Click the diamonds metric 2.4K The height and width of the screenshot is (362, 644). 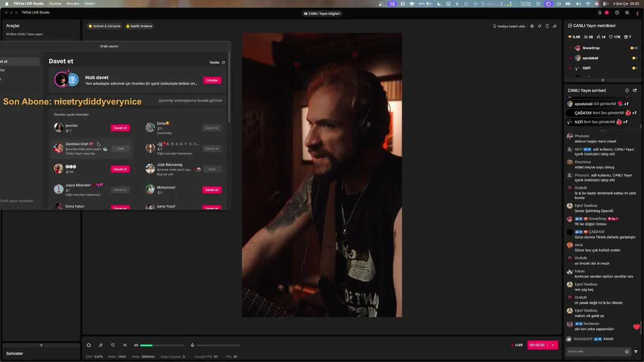[x=574, y=37]
